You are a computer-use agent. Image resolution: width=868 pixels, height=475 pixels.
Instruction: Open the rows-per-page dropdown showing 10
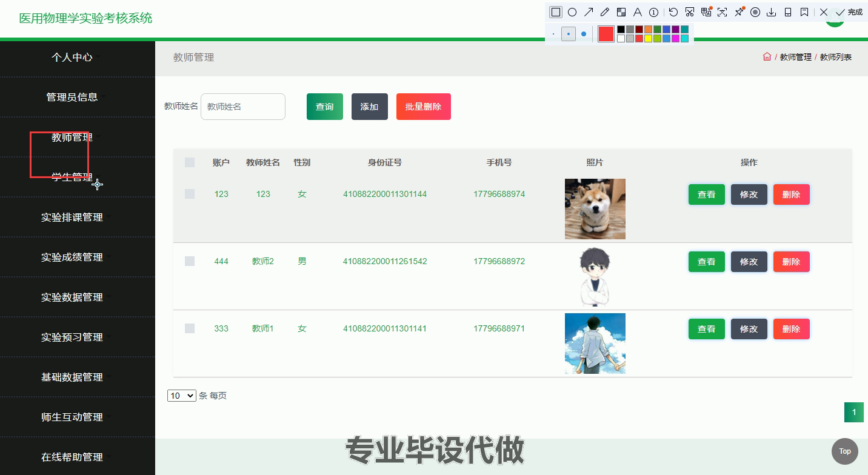182,396
